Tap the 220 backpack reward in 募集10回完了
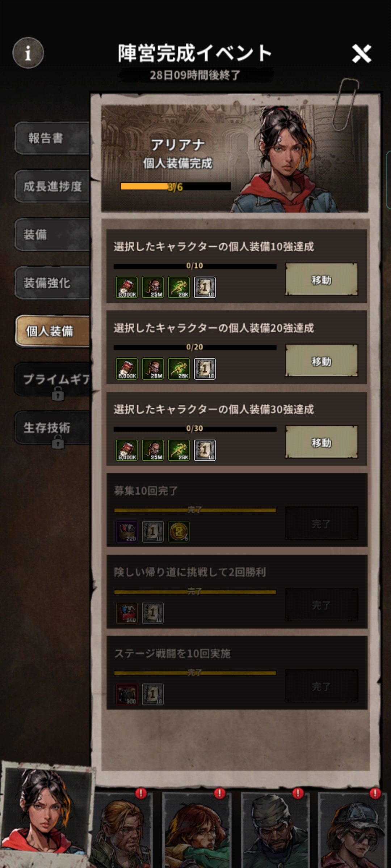This screenshot has height=868, width=391. tap(127, 532)
